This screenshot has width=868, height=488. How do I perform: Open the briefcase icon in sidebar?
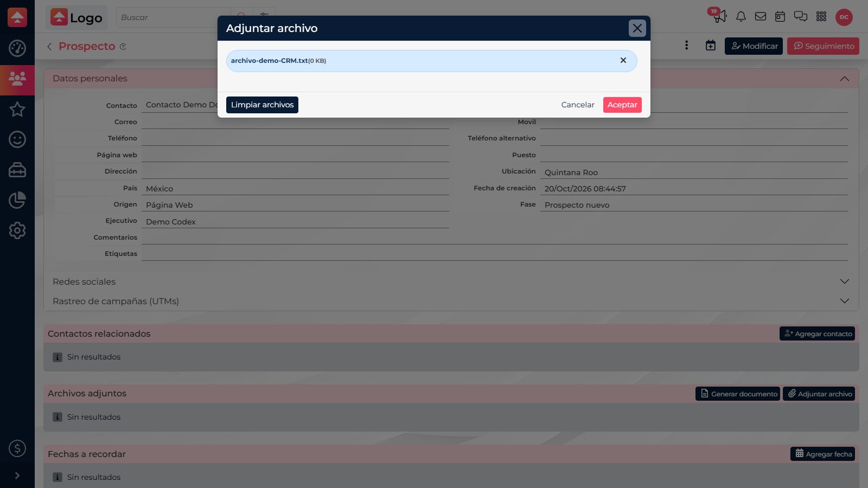point(17,170)
